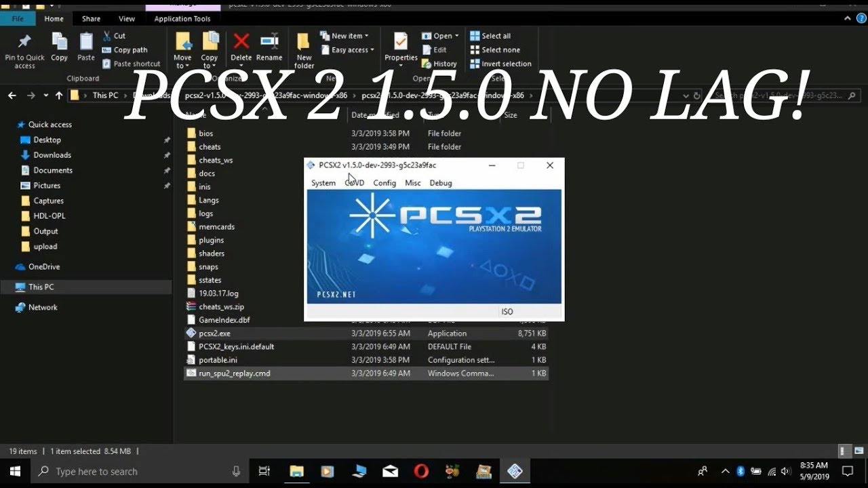Click History in the ribbon
This screenshot has width=868, height=488.
click(439, 64)
